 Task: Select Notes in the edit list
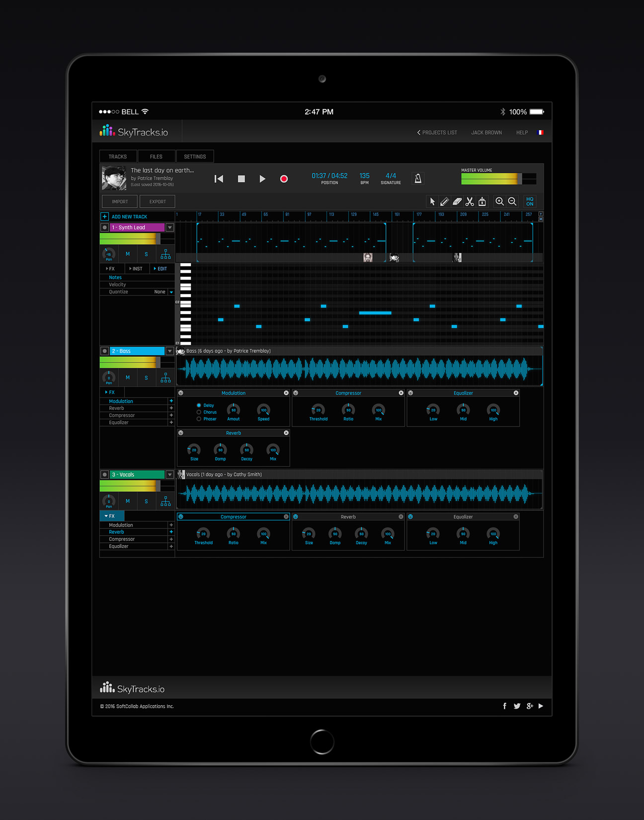point(115,278)
